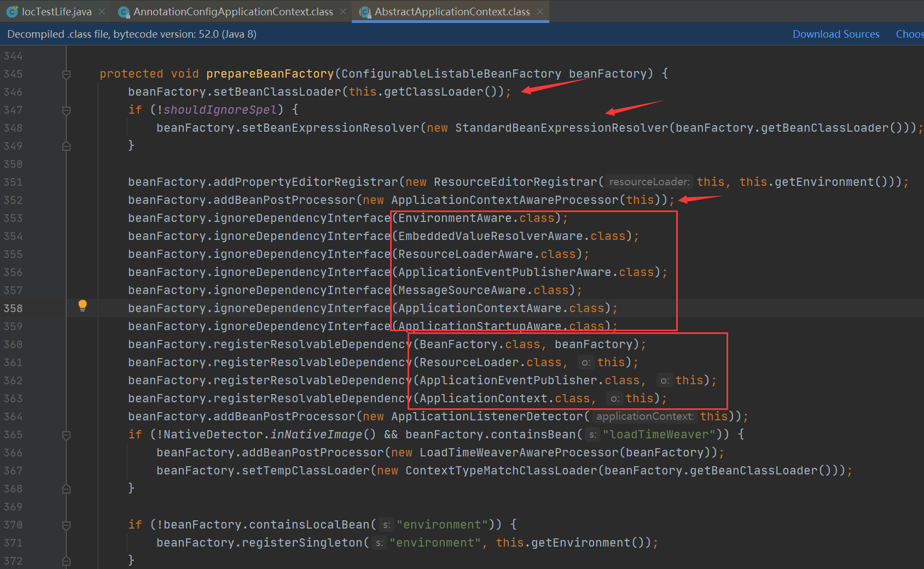Viewport: 924px width, 569px height.
Task: Click line number 369 in gutter
Action: point(13,507)
